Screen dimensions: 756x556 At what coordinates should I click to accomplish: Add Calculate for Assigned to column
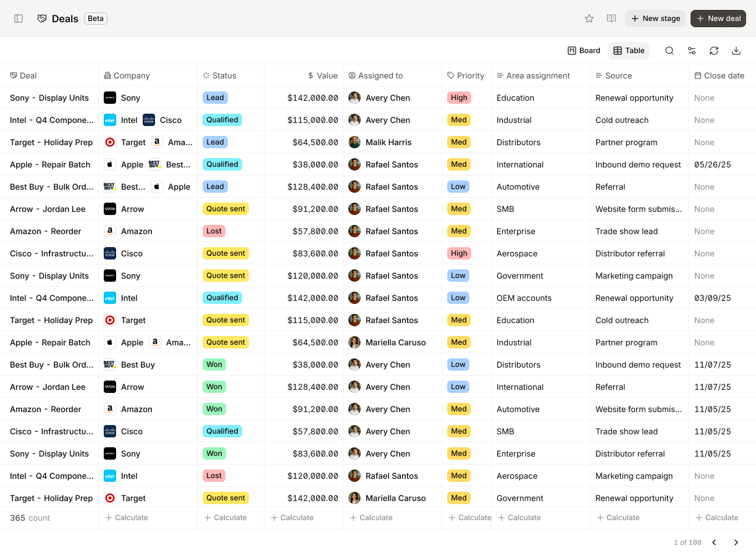(x=371, y=518)
